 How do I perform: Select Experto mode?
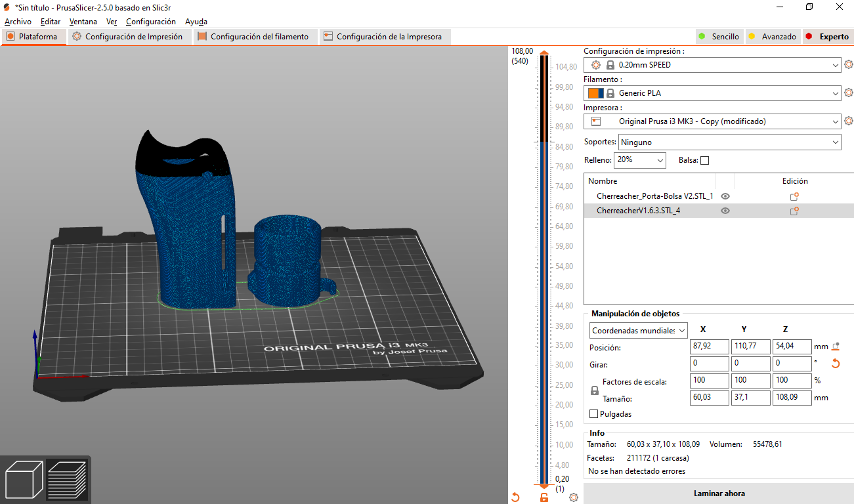828,37
